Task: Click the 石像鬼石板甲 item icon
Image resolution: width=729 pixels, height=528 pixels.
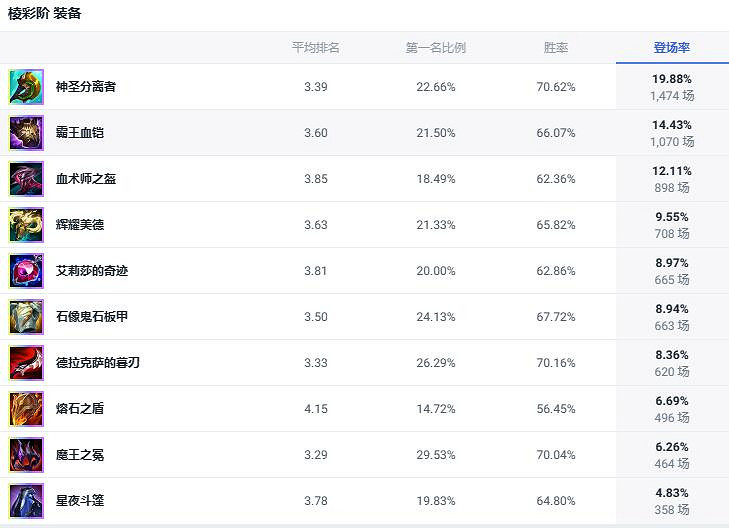Action: click(x=26, y=317)
